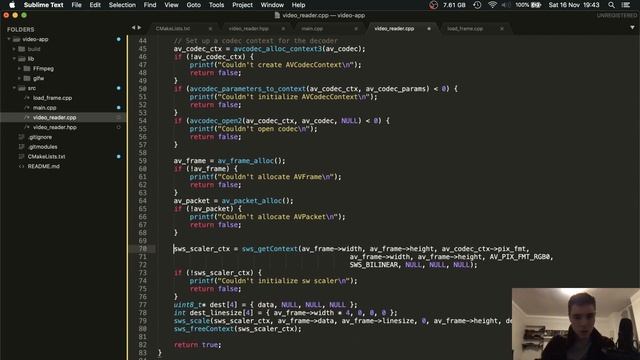Switch to the main.cpp tab
640x360 pixels.
coord(312,29)
